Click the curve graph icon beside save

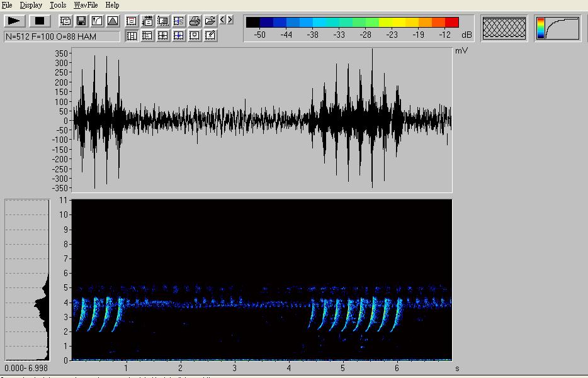[97, 21]
